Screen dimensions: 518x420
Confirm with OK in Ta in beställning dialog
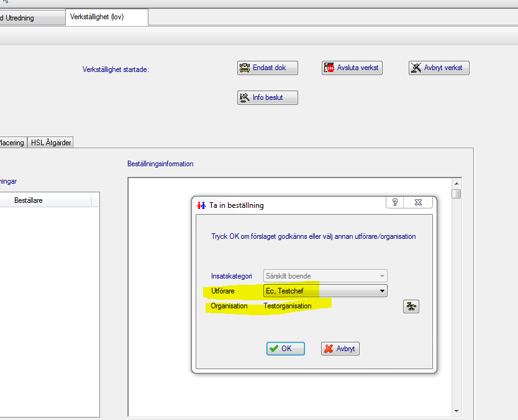(286, 349)
